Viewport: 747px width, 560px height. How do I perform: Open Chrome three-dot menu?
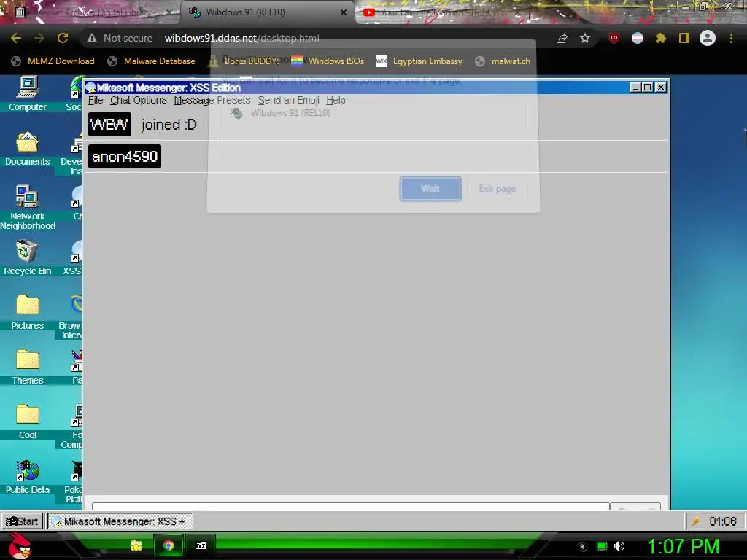point(731,38)
